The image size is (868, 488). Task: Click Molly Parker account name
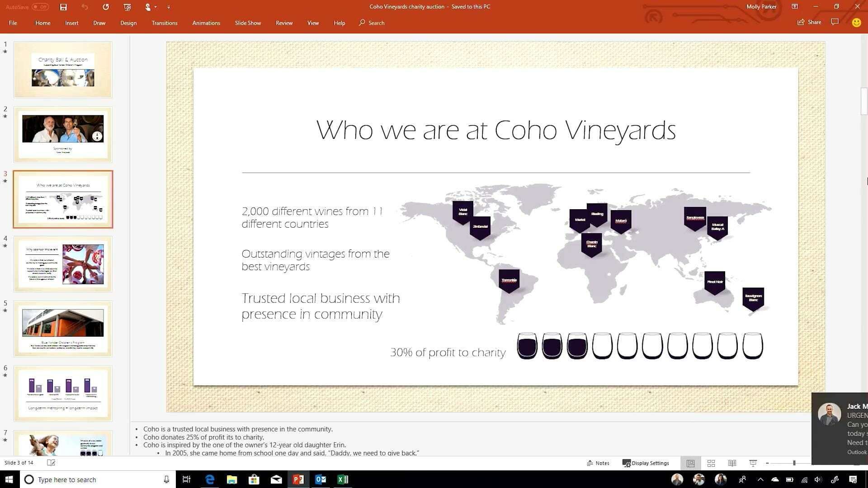click(x=761, y=7)
